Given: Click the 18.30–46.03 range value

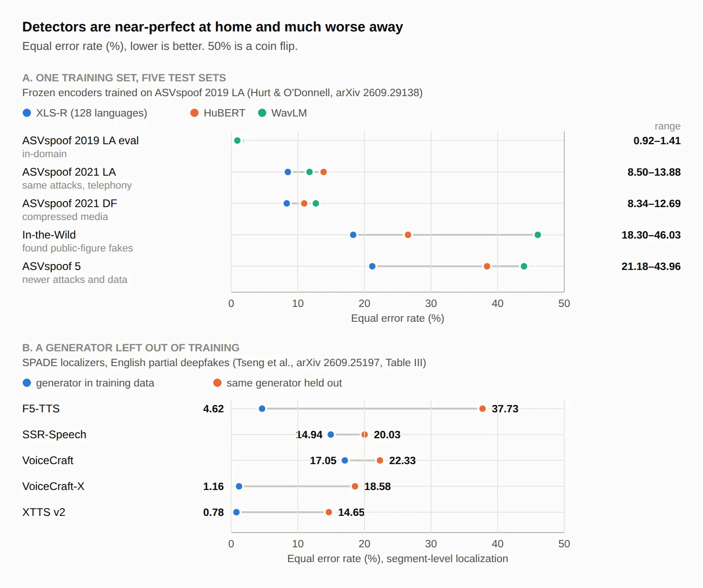Looking at the screenshot, I should pyautogui.click(x=651, y=235).
